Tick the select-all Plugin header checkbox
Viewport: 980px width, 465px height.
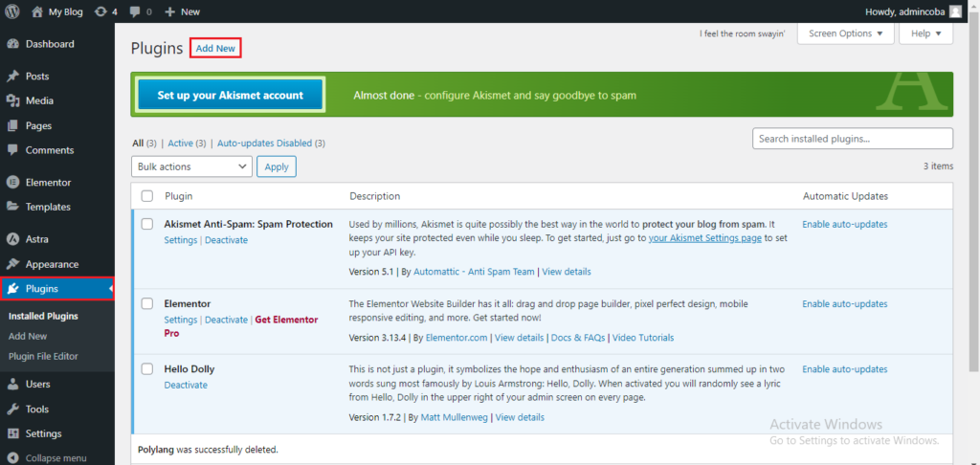[x=146, y=196]
